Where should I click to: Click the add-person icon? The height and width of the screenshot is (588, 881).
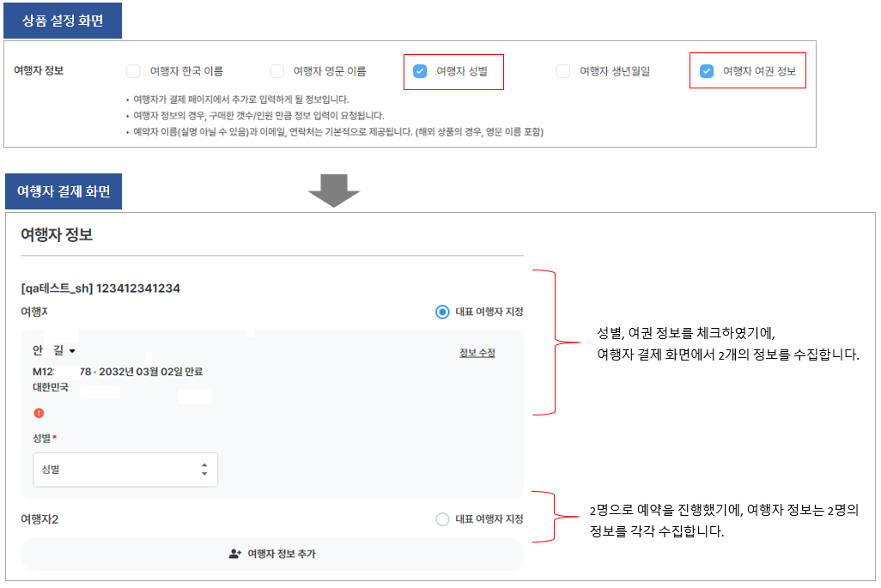pos(235,554)
